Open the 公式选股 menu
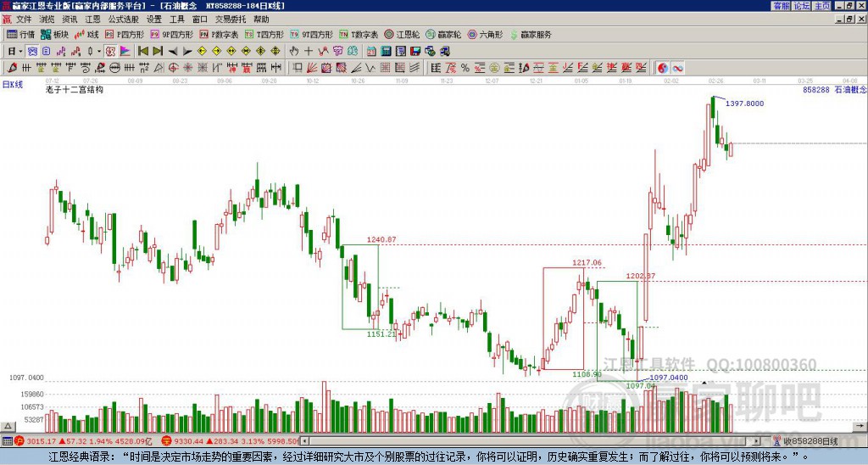Screen dimensions: 868x465 (x=124, y=20)
